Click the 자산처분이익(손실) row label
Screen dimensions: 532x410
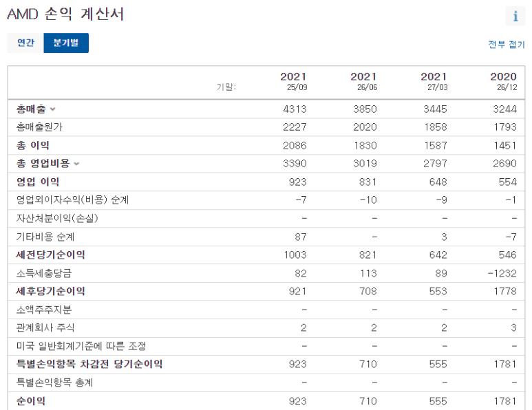coord(57,218)
